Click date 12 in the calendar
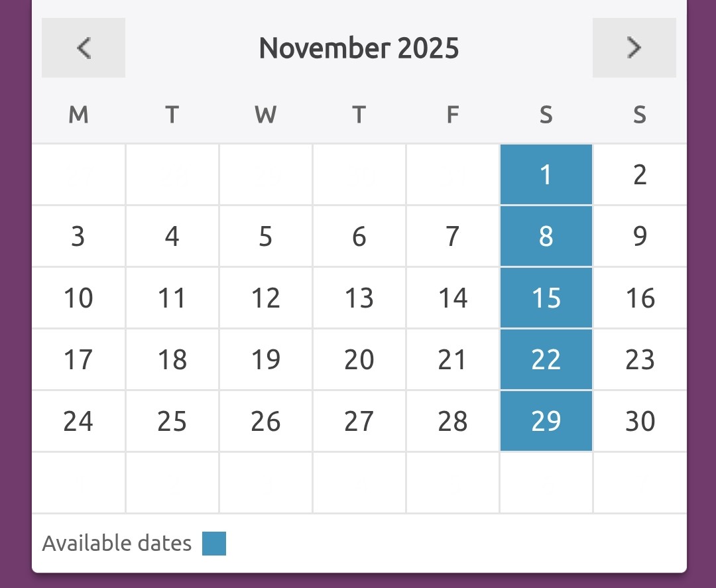 (266, 298)
